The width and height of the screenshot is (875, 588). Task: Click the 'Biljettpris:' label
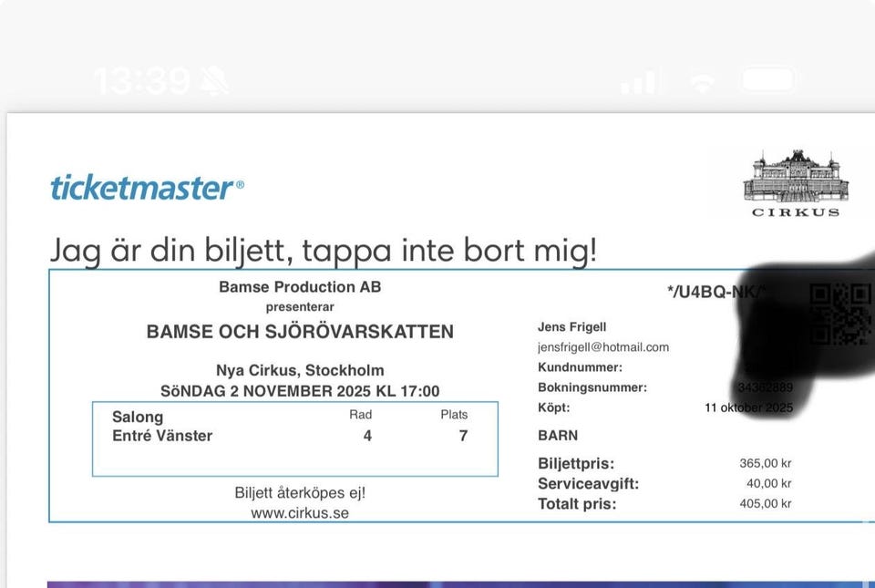click(576, 464)
